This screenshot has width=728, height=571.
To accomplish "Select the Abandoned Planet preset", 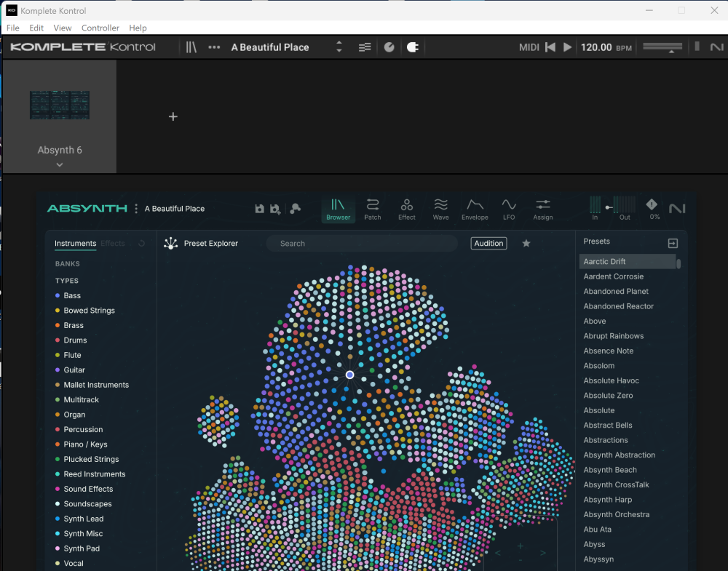I will pos(616,291).
